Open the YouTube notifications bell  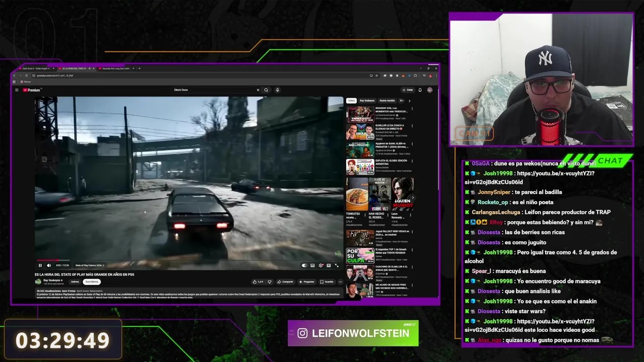point(420,90)
